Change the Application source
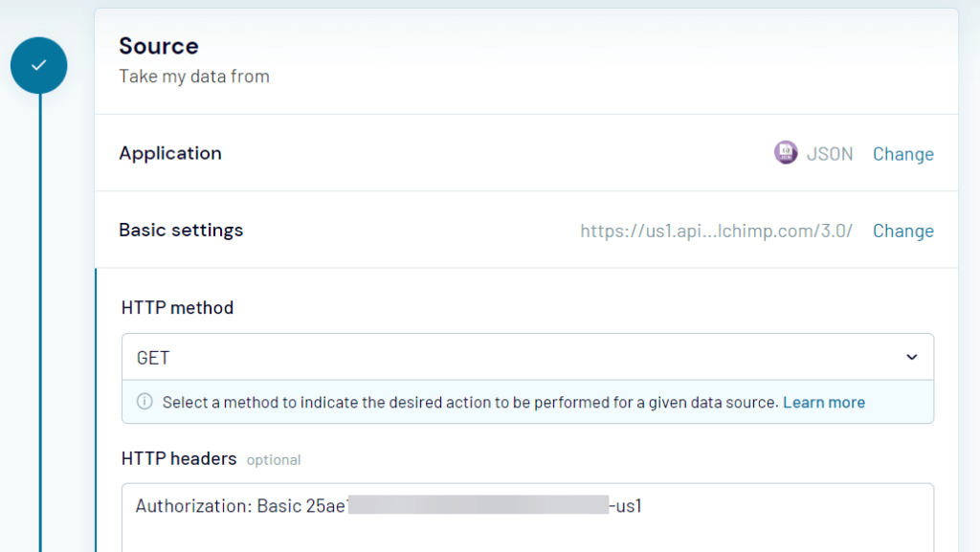Image resolution: width=980 pixels, height=552 pixels. (x=902, y=154)
